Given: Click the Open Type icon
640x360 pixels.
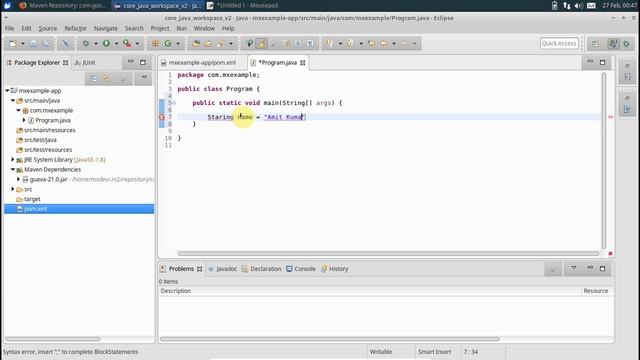Looking at the screenshot, I should pos(196,43).
